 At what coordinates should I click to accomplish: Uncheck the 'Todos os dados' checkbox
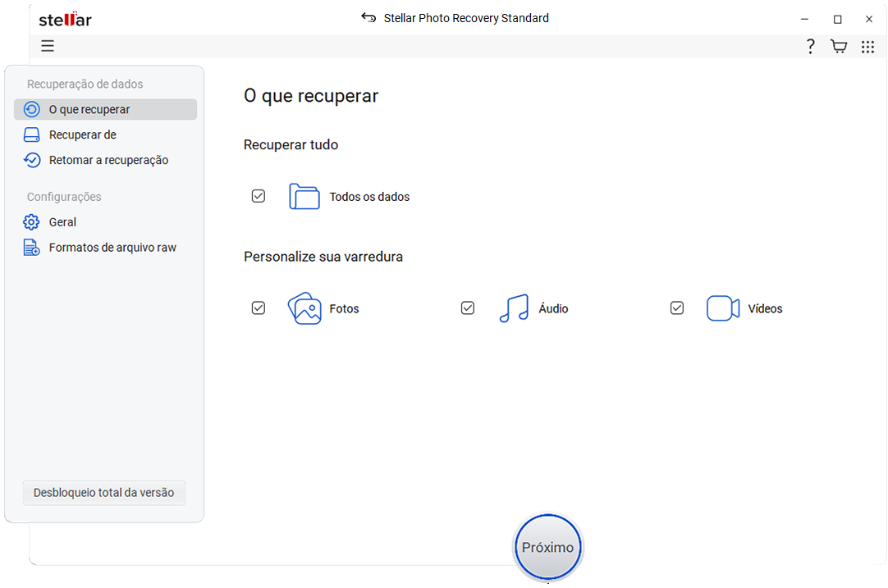coord(259,196)
